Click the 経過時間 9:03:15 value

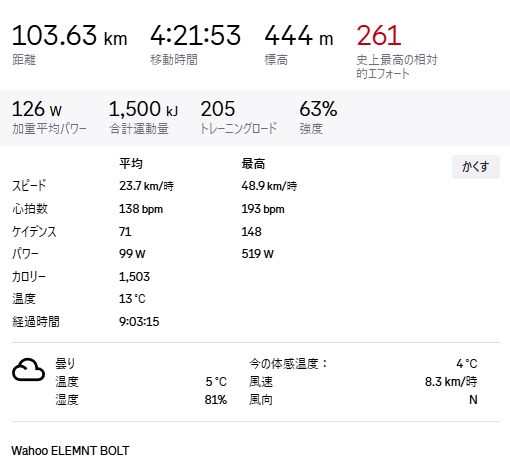139,322
